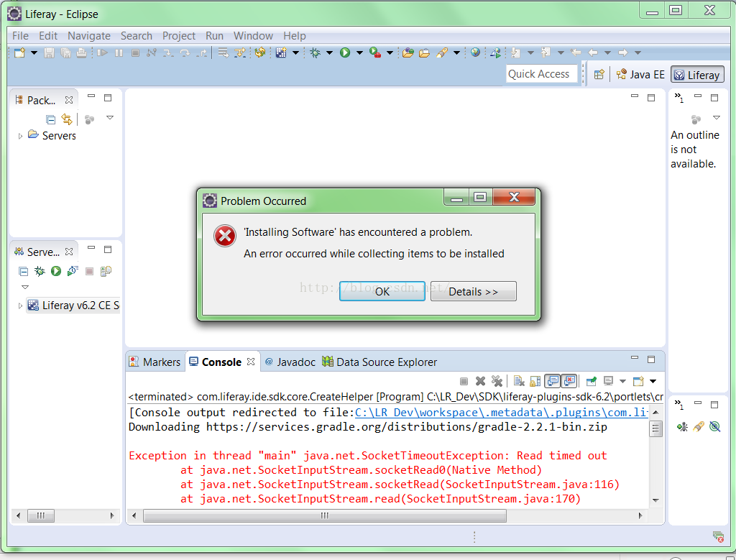Click the Search flashlight icon in toolbar
This screenshot has width=736, height=560.
[441, 52]
